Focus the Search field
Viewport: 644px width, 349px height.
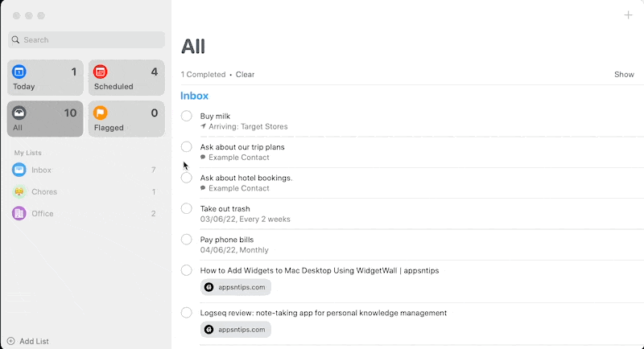tap(86, 39)
